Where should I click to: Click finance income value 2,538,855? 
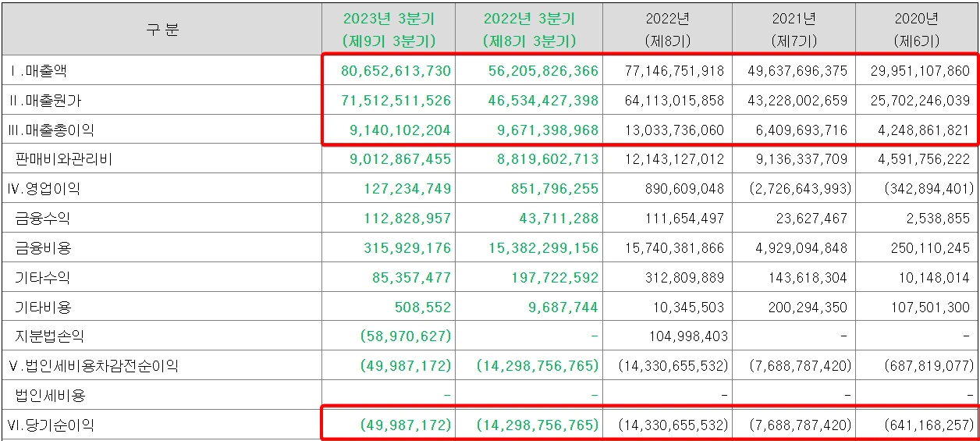coord(939,219)
